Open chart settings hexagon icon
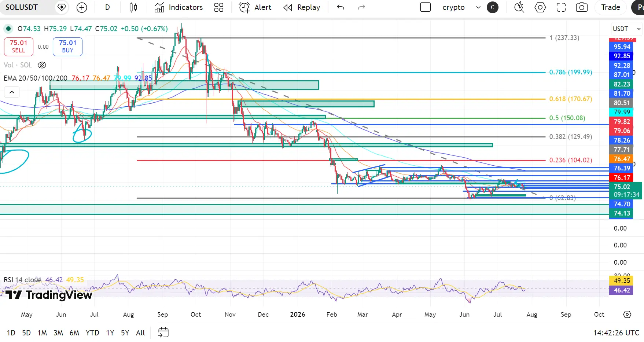Screen dimensions: 644x342 [540, 7]
